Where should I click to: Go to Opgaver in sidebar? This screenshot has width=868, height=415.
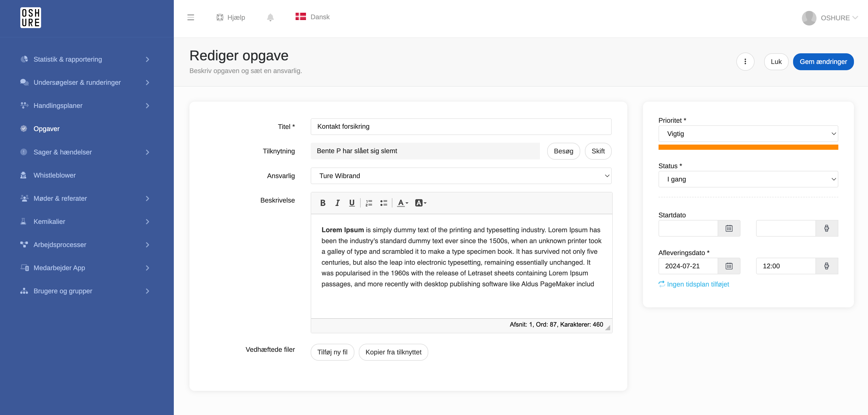(x=47, y=129)
